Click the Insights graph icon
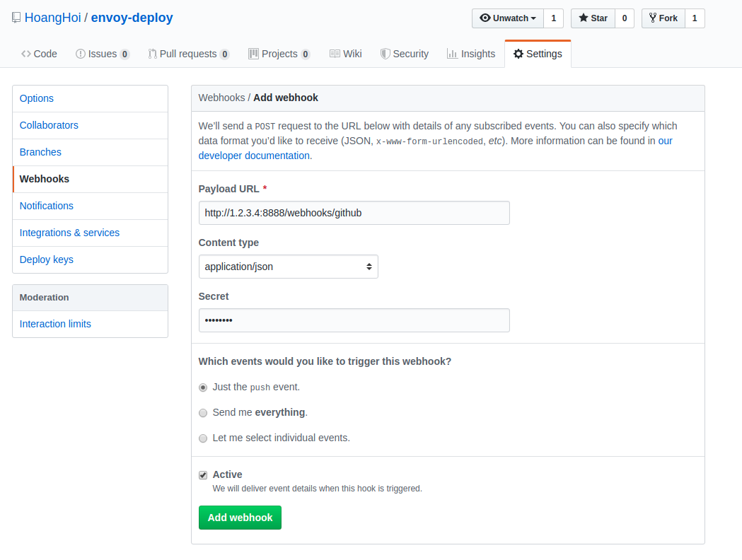The width and height of the screenshot is (742, 560). tap(452, 54)
